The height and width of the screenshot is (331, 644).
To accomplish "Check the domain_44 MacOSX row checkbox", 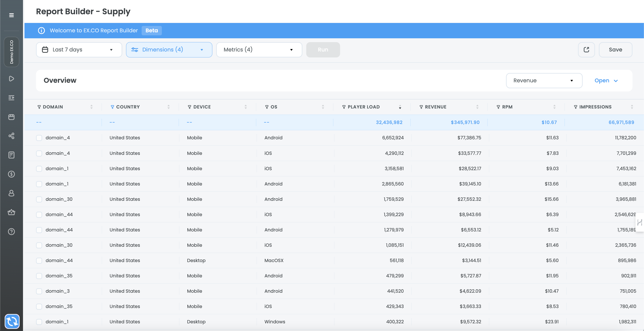I will 39,261.
